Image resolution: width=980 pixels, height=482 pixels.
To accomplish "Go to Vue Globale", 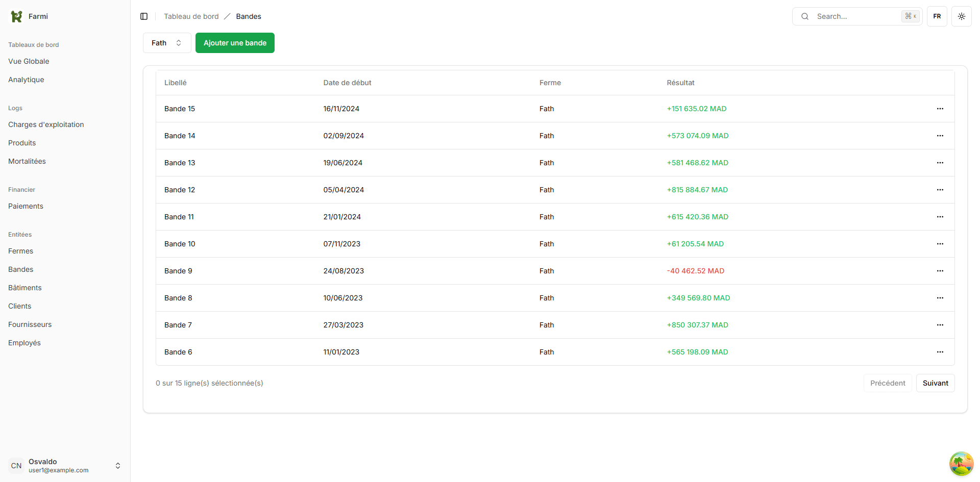I will coord(29,61).
